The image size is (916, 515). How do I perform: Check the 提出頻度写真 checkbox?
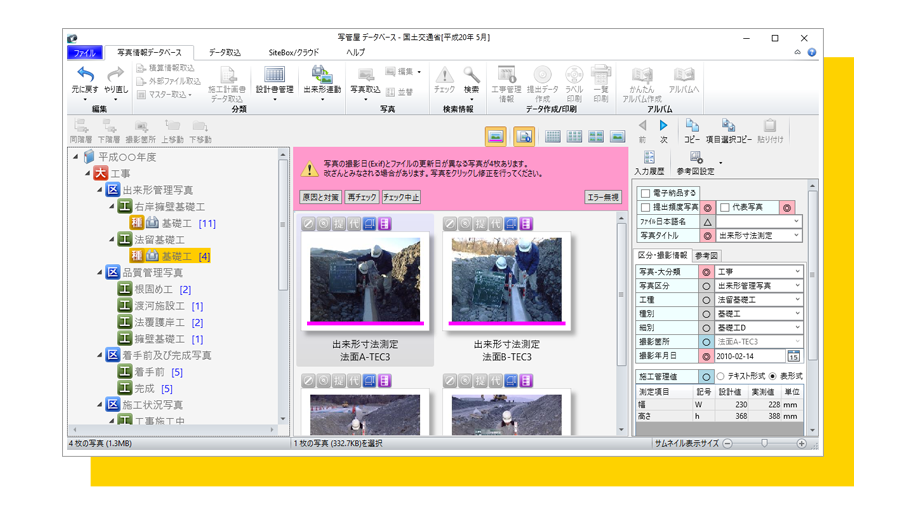click(x=646, y=207)
